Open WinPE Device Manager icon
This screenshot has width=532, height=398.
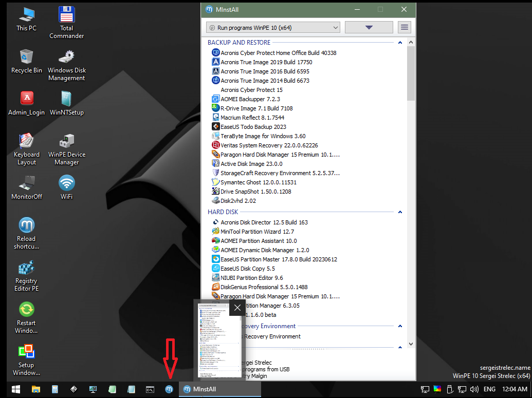(66, 149)
